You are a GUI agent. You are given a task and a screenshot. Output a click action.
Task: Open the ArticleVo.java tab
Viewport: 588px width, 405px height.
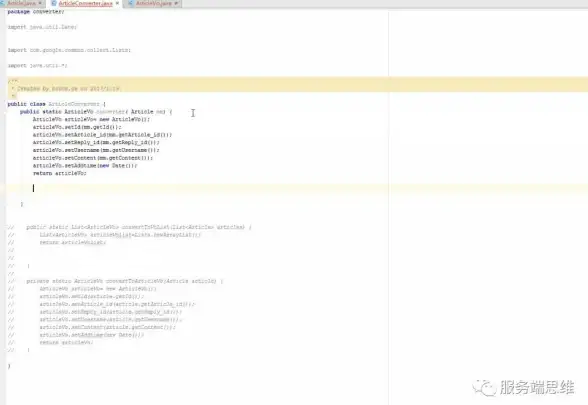tap(154, 3)
